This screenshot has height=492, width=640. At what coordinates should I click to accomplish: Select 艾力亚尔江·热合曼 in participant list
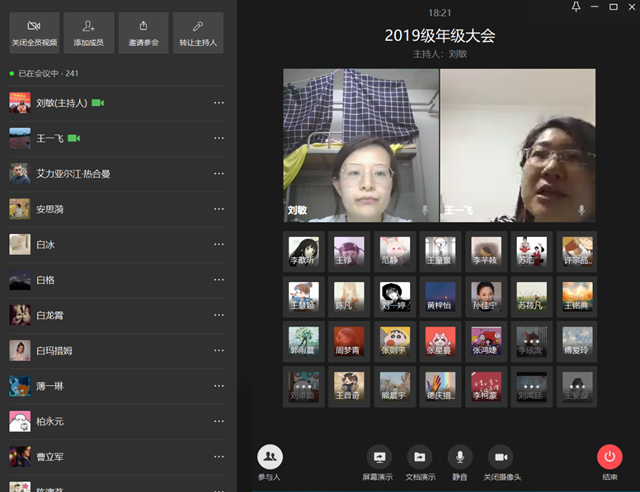[x=73, y=174]
